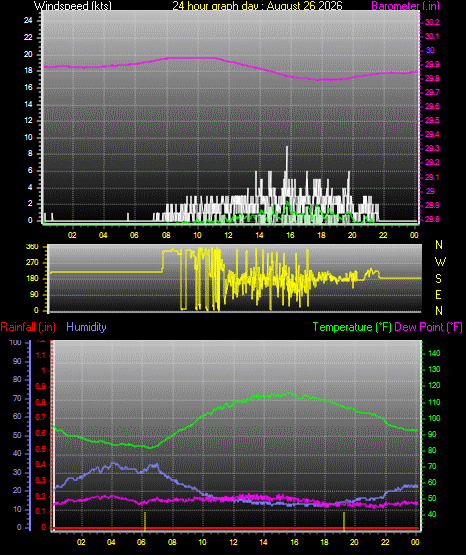Click barometer axis value 30.2
This screenshot has width=466, height=555.
(432, 22)
